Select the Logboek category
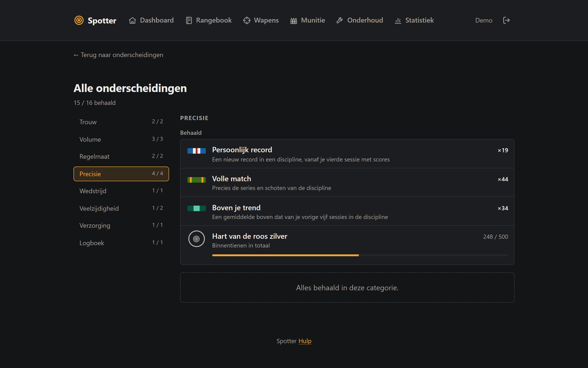 [121, 243]
